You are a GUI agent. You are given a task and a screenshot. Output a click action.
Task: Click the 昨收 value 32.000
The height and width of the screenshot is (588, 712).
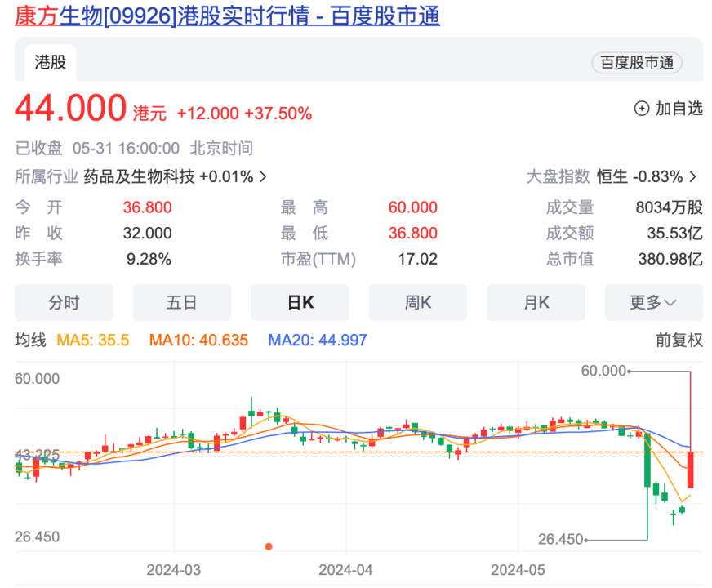tap(147, 234)
